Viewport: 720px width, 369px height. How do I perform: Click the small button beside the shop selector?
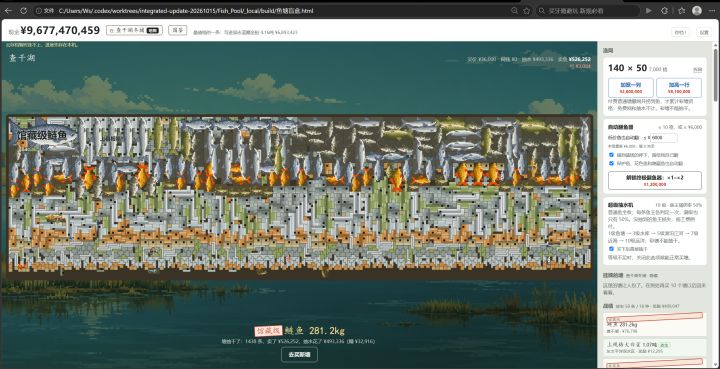point(177,30)
